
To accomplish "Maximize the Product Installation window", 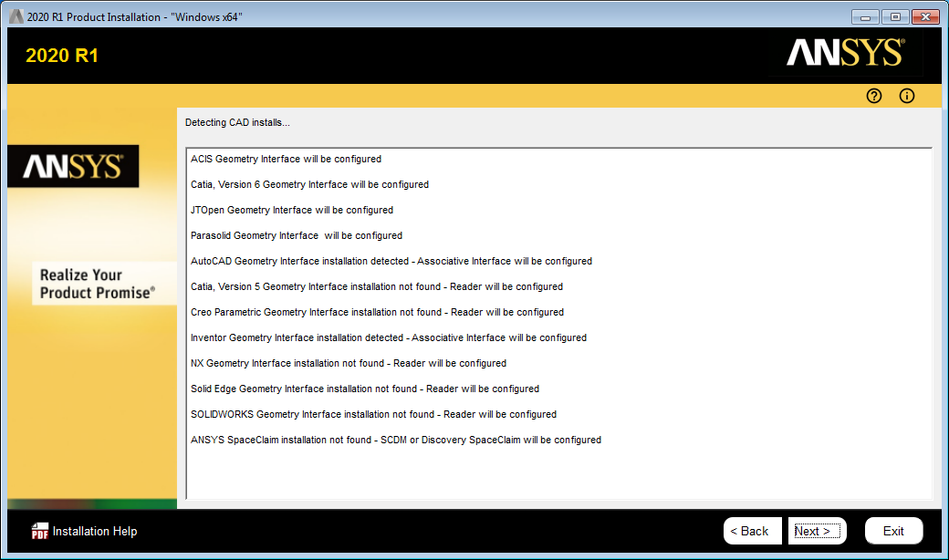I will (x=894, y=16).
